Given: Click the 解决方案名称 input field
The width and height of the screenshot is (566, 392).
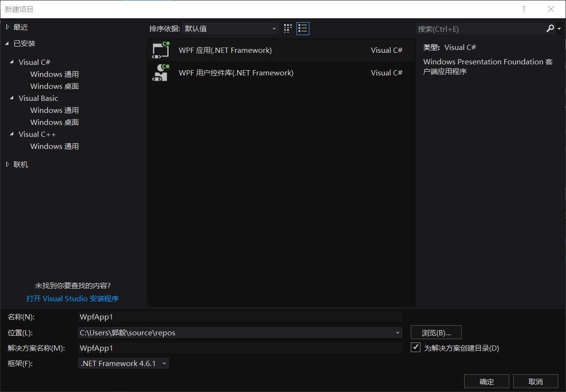Looking at the screenshot, I should [x=240, y=348].
